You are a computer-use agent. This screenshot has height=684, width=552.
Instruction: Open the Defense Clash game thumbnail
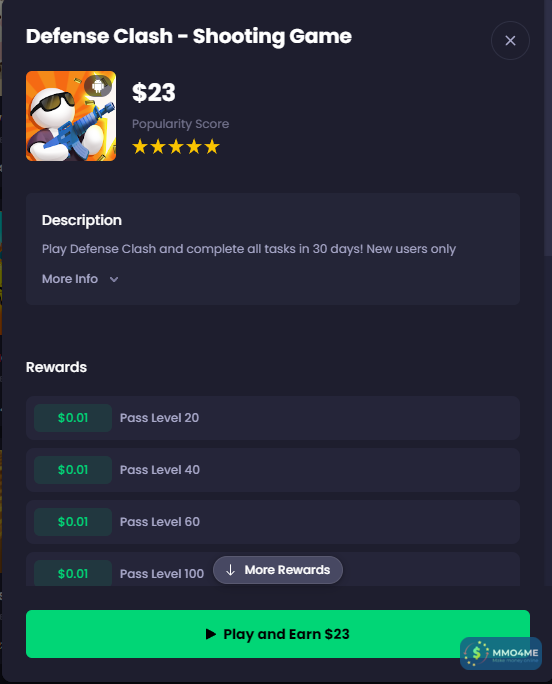(71, 116)
